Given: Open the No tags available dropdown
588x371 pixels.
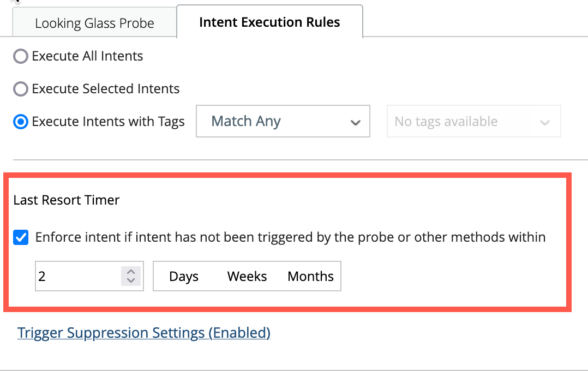Looking at the screenshot, I should click(x=473, y=121).
